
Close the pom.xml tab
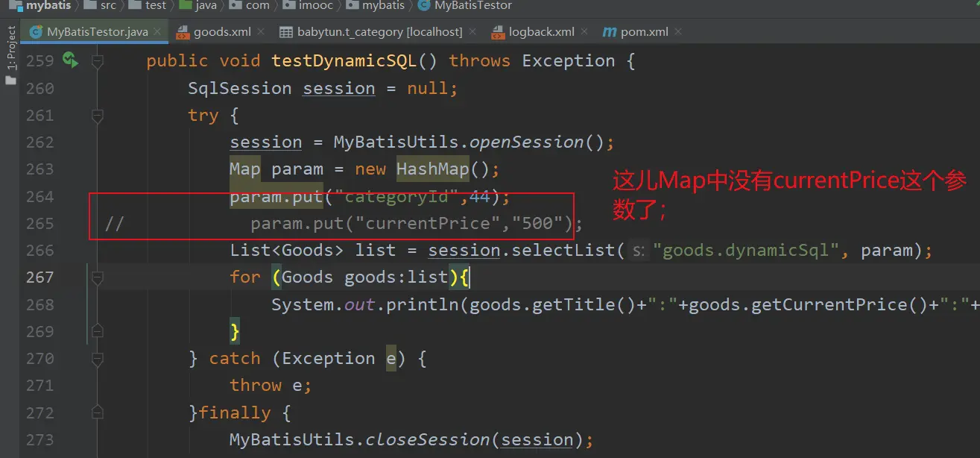coord(677,32)
